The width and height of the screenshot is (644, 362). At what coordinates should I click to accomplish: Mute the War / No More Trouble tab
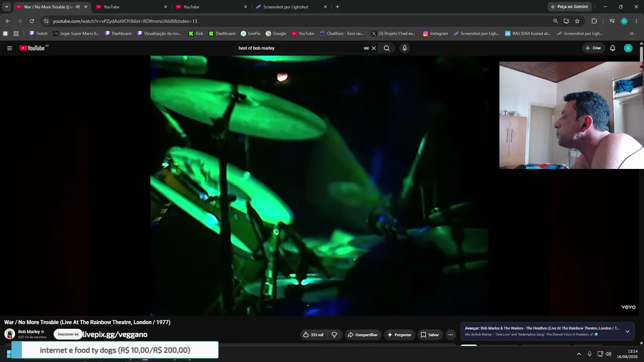click(x=77, y=7)
